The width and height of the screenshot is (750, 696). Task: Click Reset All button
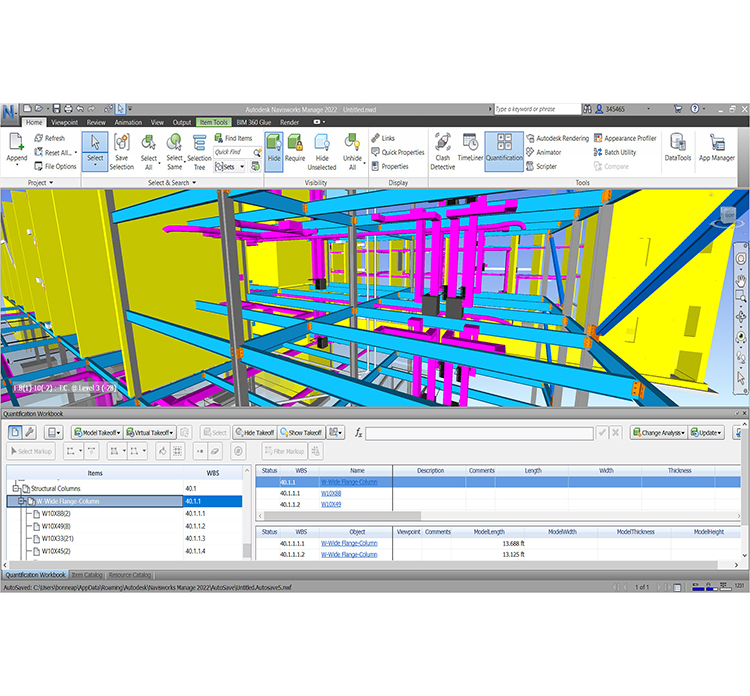(x=55, y=153)
